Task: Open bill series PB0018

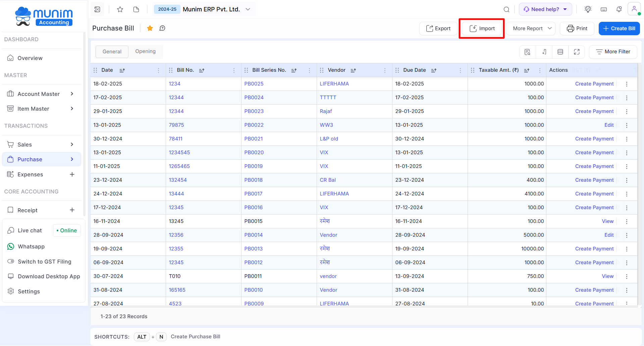Action: (253, 180)
